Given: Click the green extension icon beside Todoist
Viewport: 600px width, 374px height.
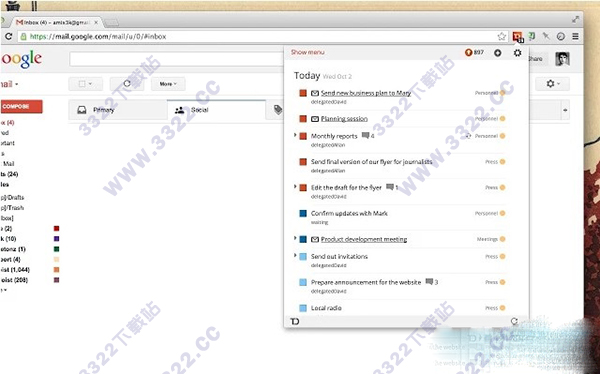Looking at the screenshot, I should pyautogui.click(x=532, y=36).
